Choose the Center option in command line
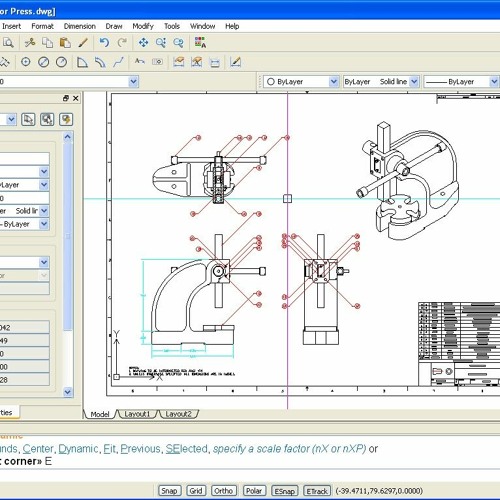The width and height of the screenshot is (500, 500). point(38,449)
